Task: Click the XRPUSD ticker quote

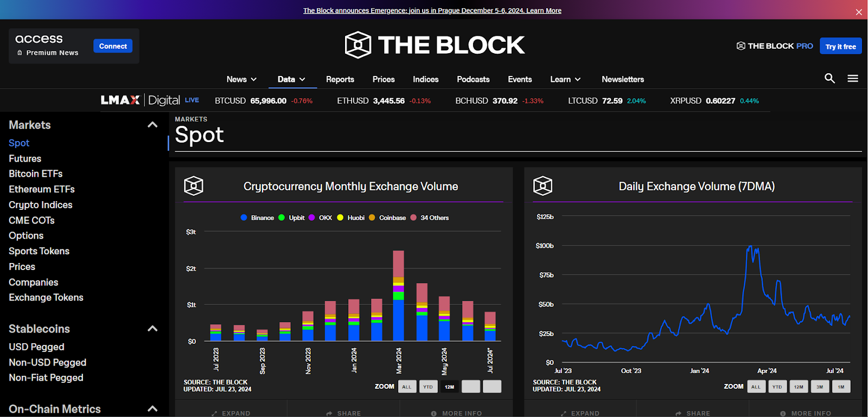Action: click(x=714, y=101)
